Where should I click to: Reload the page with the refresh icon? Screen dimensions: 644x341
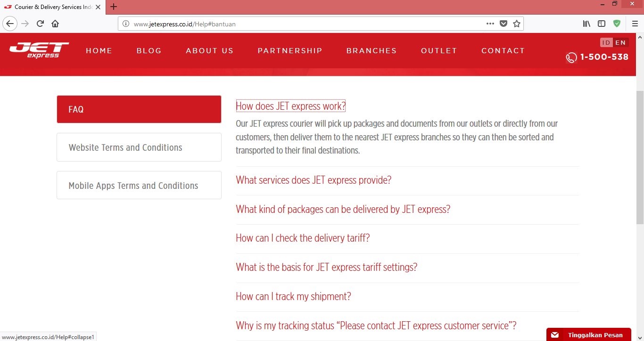pyautogui.click(x=40, y=24)
